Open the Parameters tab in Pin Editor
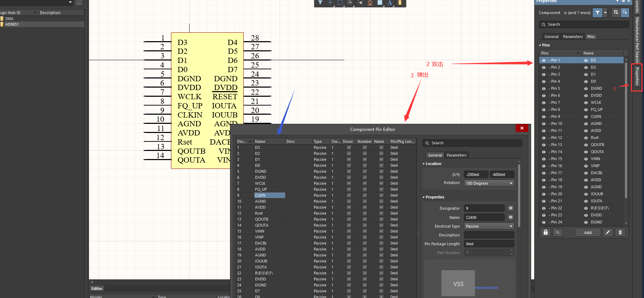 456,155
